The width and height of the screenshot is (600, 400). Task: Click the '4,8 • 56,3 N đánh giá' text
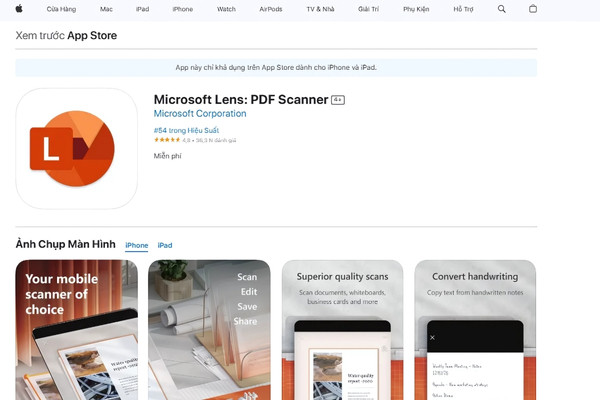(209, 140)
